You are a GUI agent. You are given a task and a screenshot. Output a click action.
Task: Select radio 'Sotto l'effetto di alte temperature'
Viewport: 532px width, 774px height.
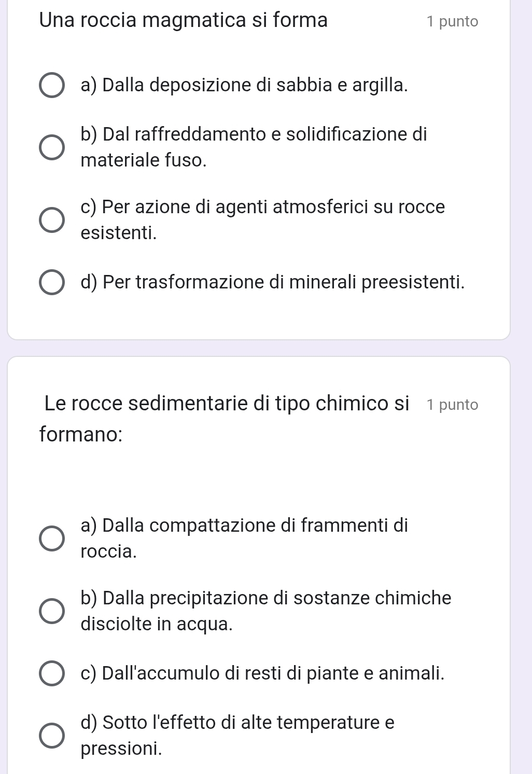point(52,736)
